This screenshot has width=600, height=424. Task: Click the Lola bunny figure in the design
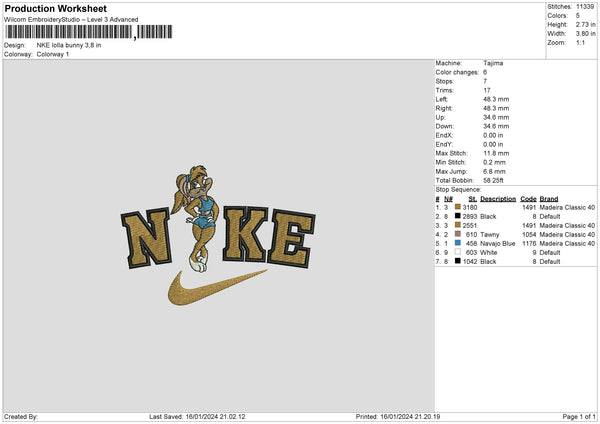(x=196, y=218)
